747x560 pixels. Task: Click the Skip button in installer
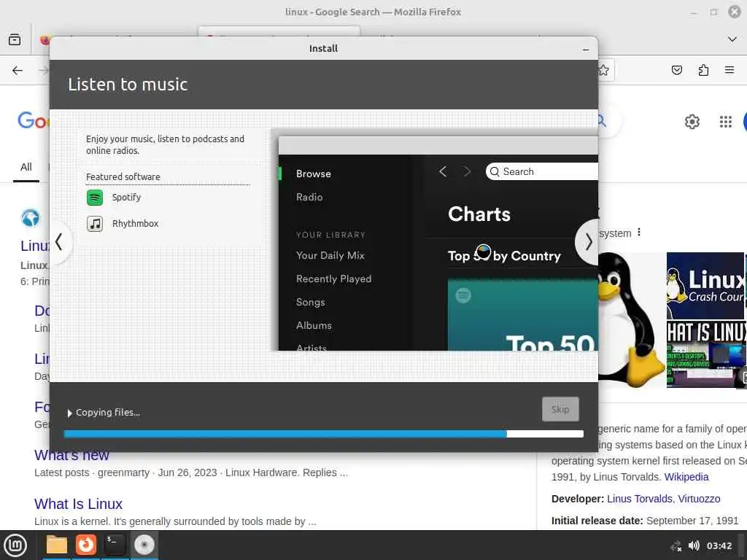click(x=560, y=409)
